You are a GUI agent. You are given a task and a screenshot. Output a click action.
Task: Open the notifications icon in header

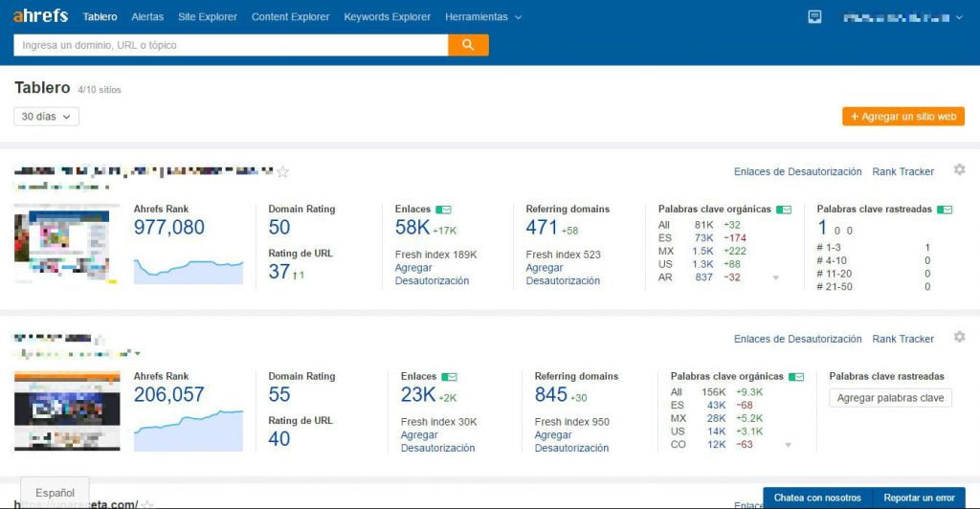(814, 17)
